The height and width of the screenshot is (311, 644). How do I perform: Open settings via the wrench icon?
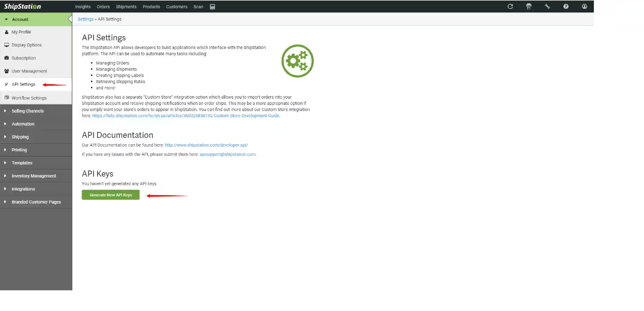coord(547,7)
